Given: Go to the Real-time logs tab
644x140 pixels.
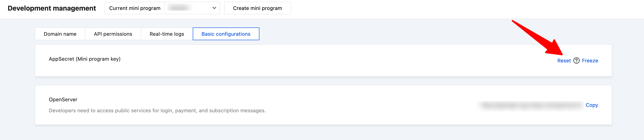Looking at the screenshot, I should [167, 34].
